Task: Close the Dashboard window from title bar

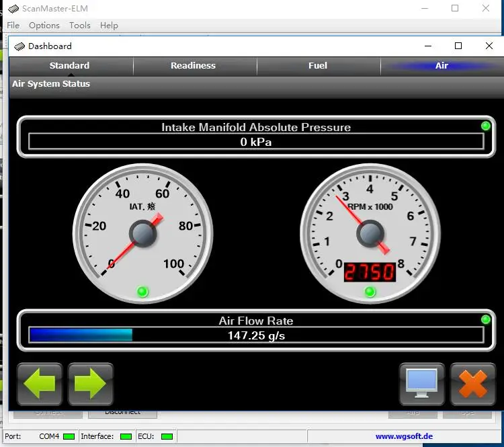Action: pos(489,46)
